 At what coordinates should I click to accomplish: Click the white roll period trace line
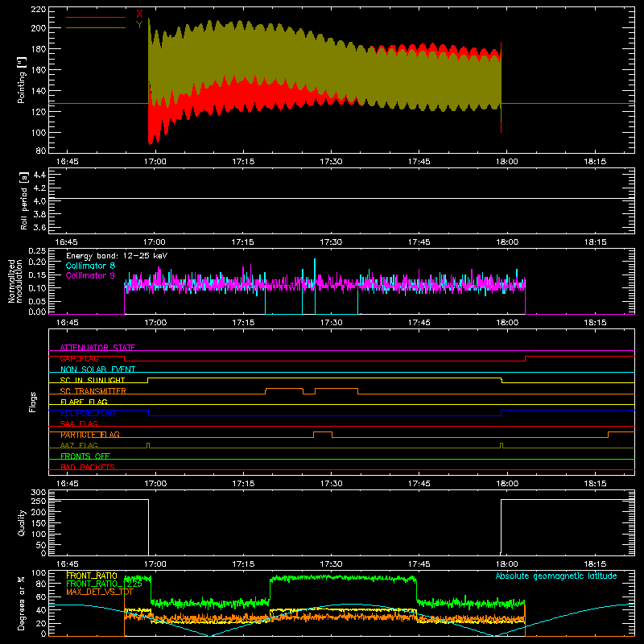[341, 199]
